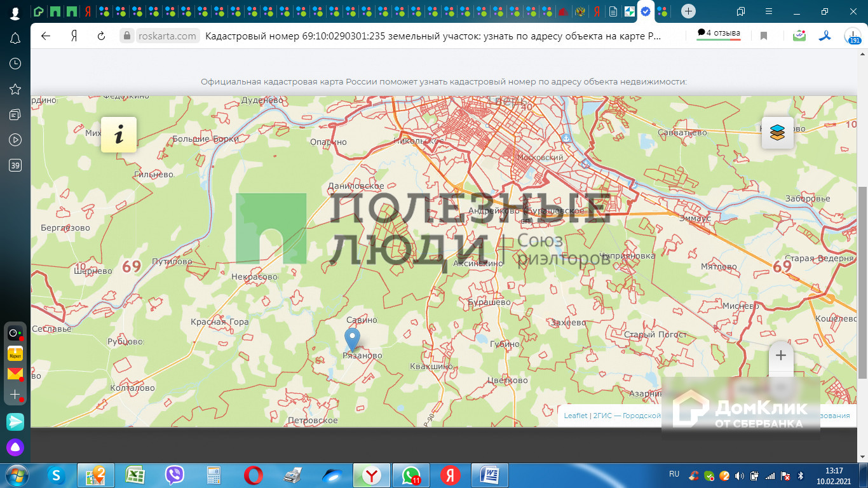
Task: Click the 'Красная Гора' map label
Action: pyautogui.click(x=220, y=322)
